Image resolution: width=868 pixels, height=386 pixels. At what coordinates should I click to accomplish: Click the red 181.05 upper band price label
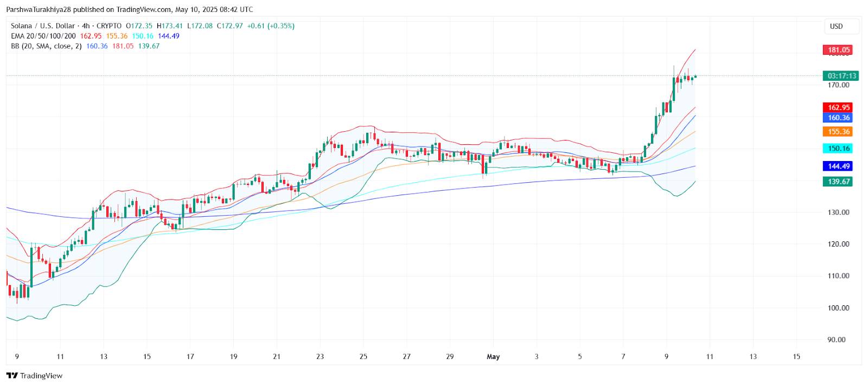click(x=838, y=50)
